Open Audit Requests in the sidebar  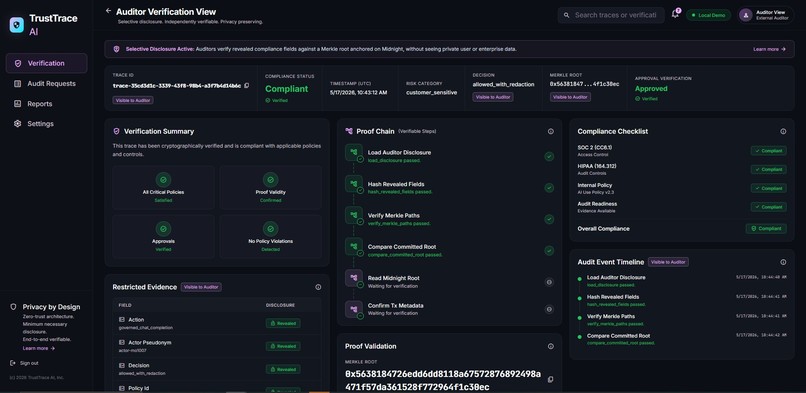pyautogui.click(x=46, y=83)
